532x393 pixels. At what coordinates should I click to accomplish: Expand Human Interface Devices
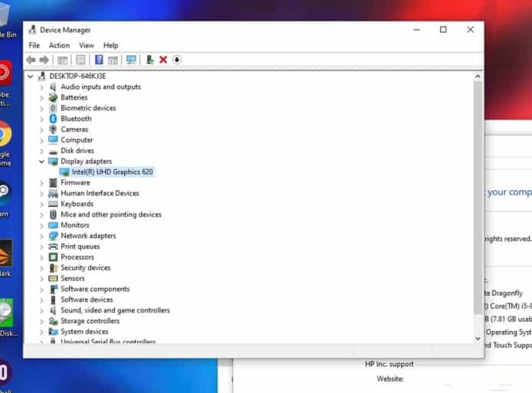click(x=41, y=194)
